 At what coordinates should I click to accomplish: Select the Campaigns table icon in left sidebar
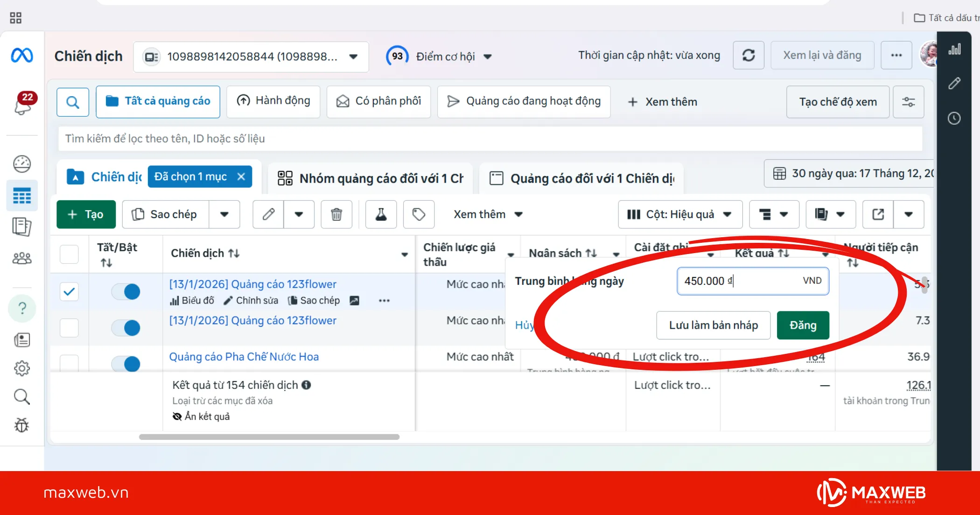pos(21,195)
